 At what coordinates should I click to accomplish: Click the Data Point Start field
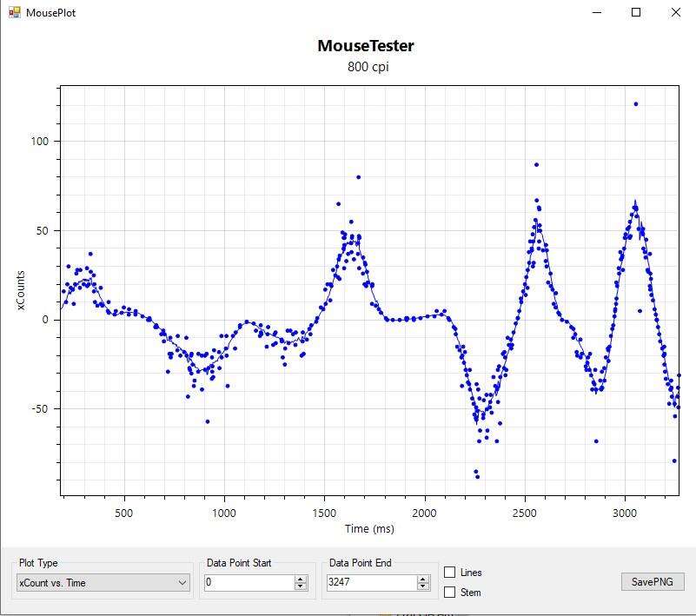click(x=249, y=583)
